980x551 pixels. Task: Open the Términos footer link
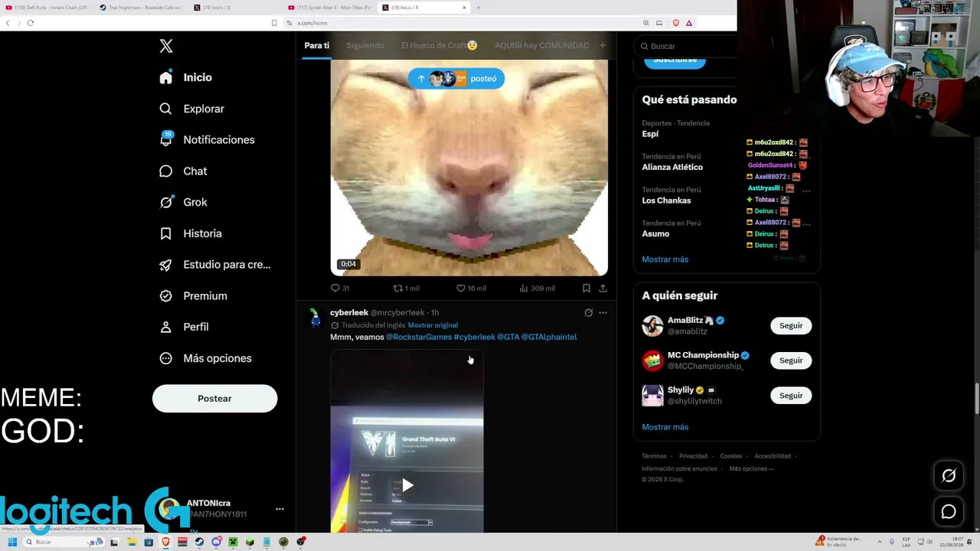(654, 456)
